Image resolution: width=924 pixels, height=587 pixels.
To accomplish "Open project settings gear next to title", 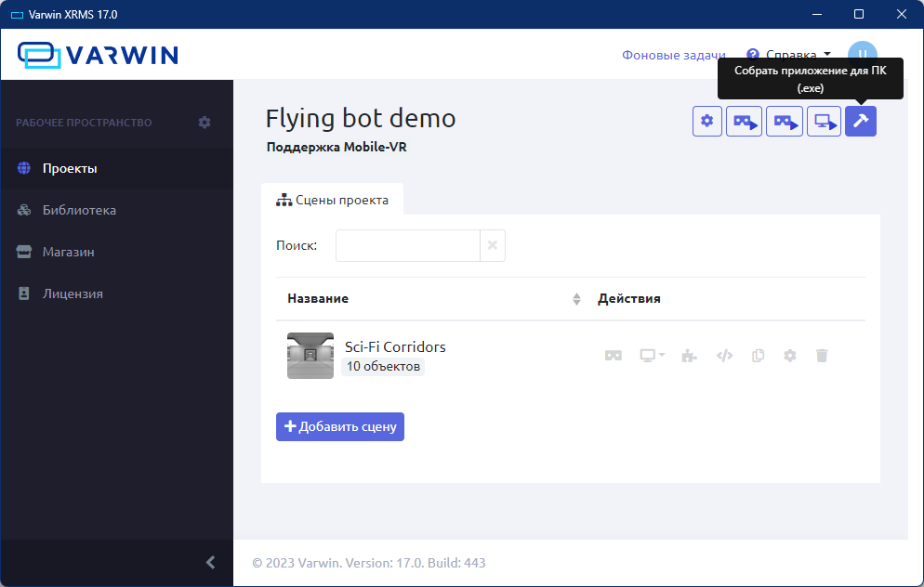I will pos(706,122).
